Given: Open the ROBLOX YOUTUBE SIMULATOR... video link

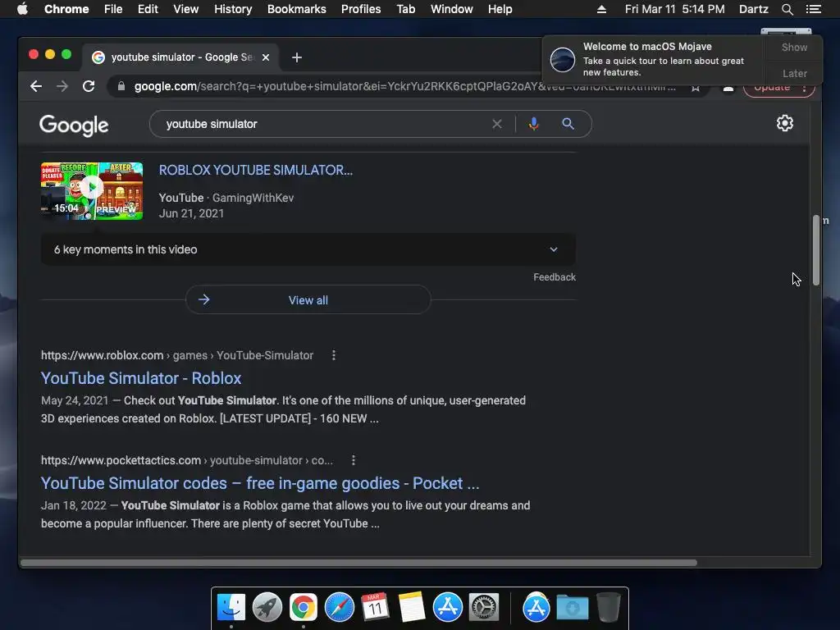Looking at the screenshot, I should tap(256, 171).
